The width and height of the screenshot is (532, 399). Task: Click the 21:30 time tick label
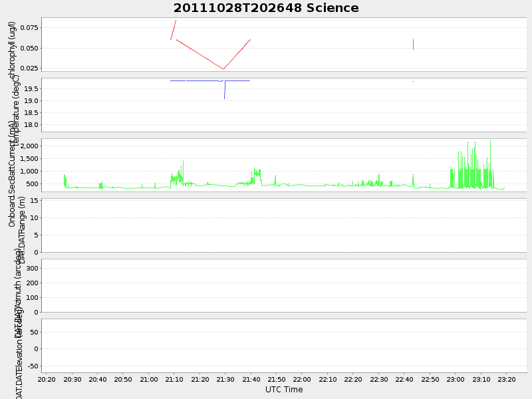coord(225,379)
